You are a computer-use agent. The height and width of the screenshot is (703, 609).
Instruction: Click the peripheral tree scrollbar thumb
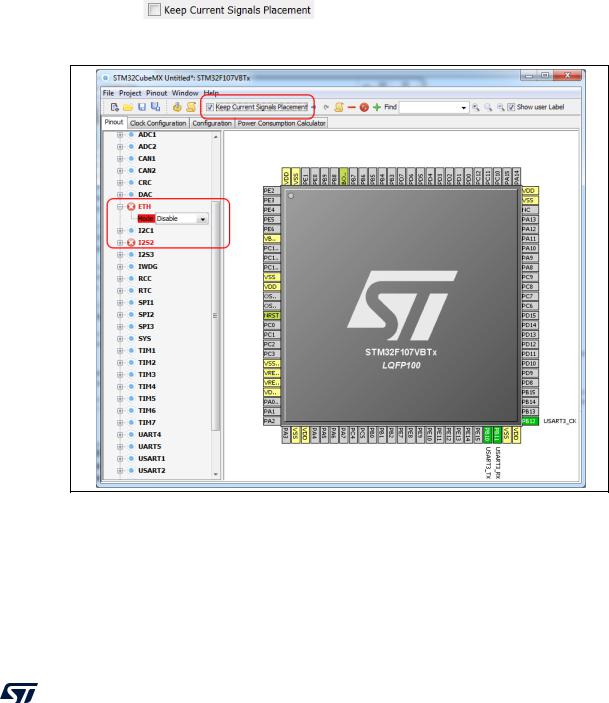coord(216,315)
